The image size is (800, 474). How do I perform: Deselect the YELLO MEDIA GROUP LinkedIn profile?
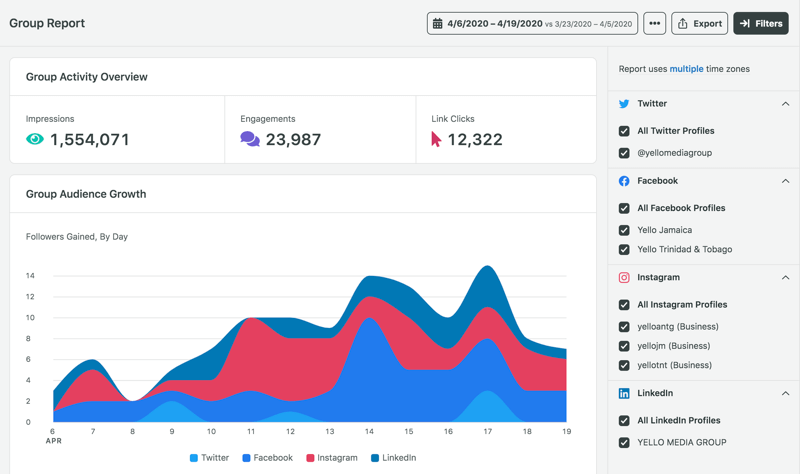(624, 442)
